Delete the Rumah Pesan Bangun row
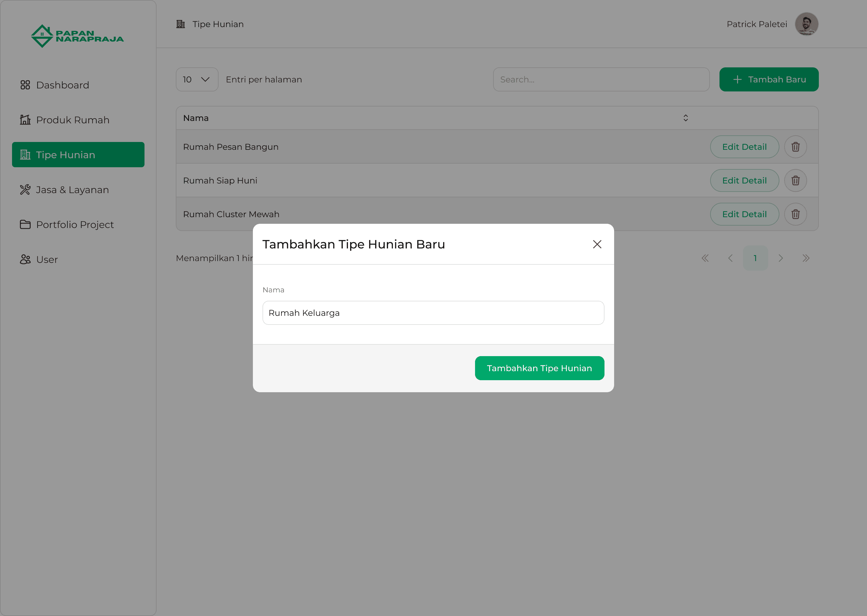The image size is (867, 616). [795, 147]
